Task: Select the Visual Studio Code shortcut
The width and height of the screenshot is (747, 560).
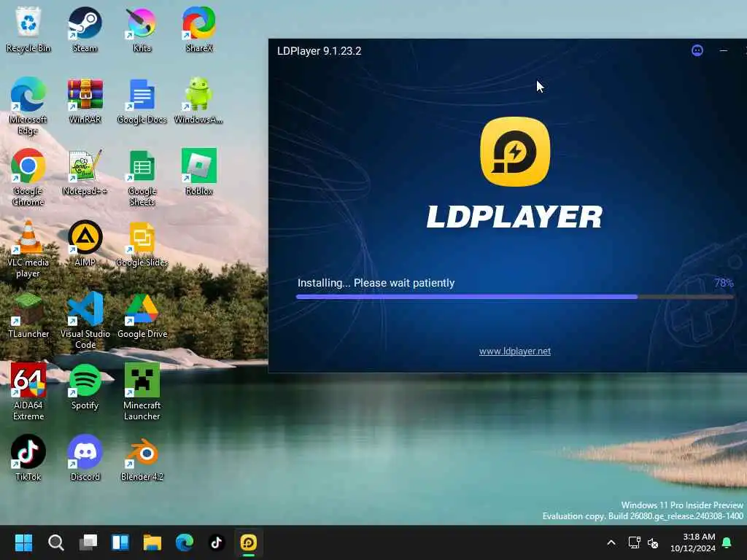Action: pyautogui.click(x=85, y=320)
